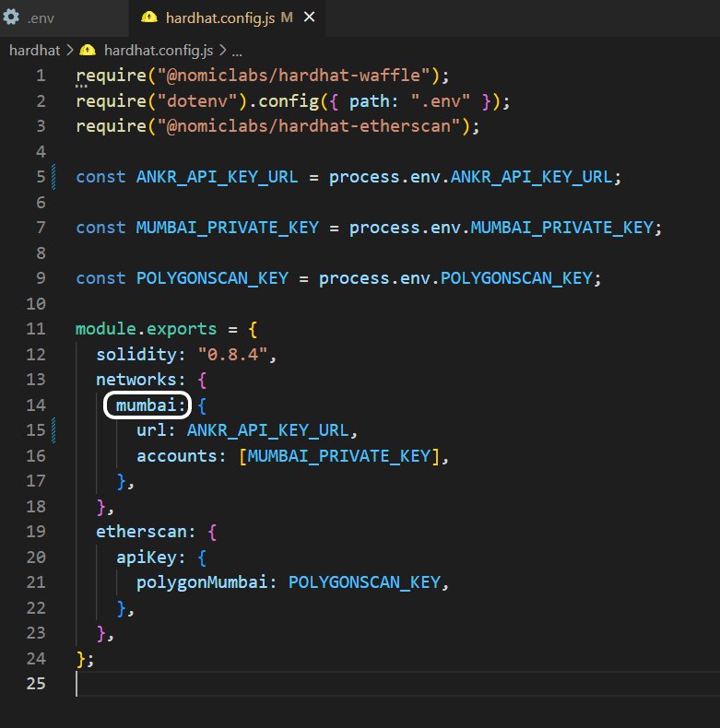Screen dimensions: 720x728
Task: Click process.env.ANKR_API_KEY_URL on line 5
Action: (x=470, y=177)
